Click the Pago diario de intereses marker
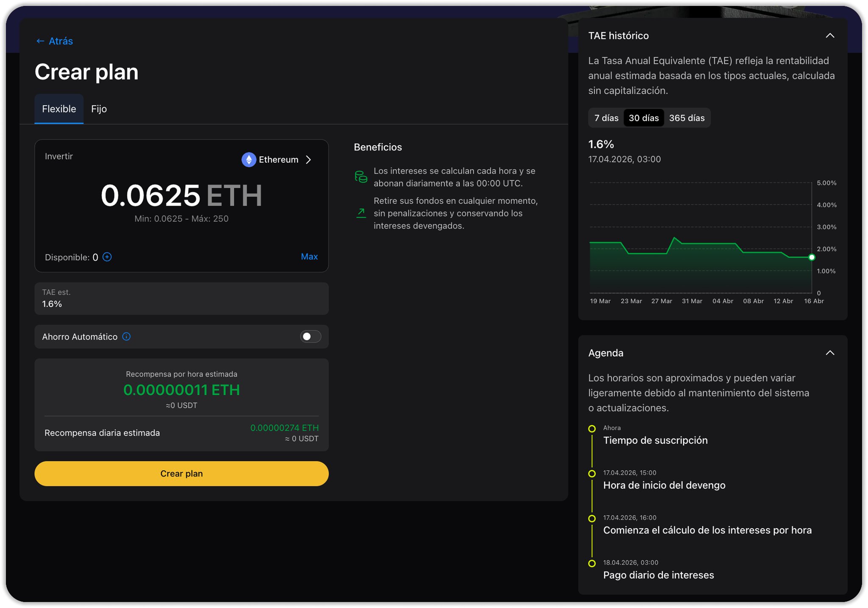 [592, 563]
